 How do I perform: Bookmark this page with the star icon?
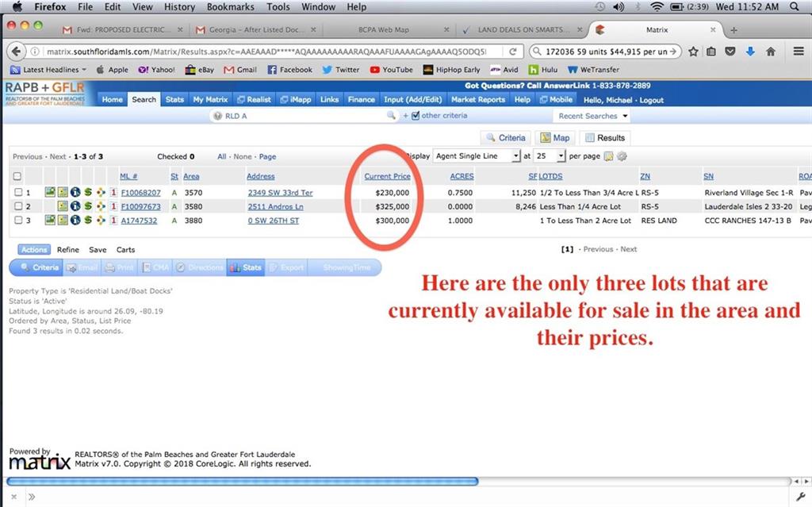(693, 52)
